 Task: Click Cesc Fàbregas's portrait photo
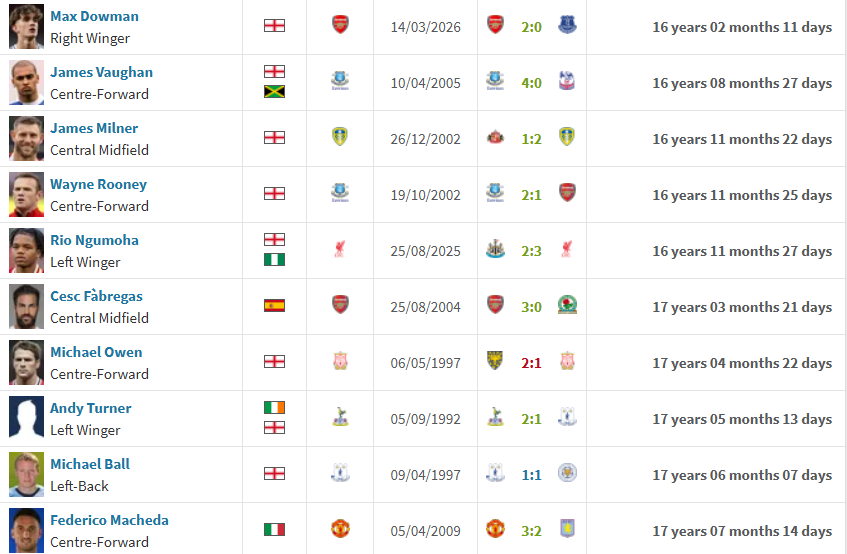pos(27,306)
